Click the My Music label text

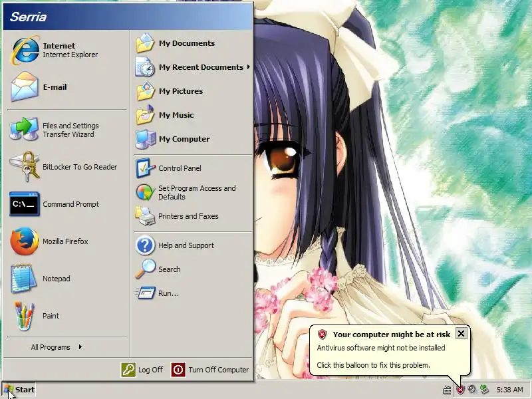[x=176, y=115]
